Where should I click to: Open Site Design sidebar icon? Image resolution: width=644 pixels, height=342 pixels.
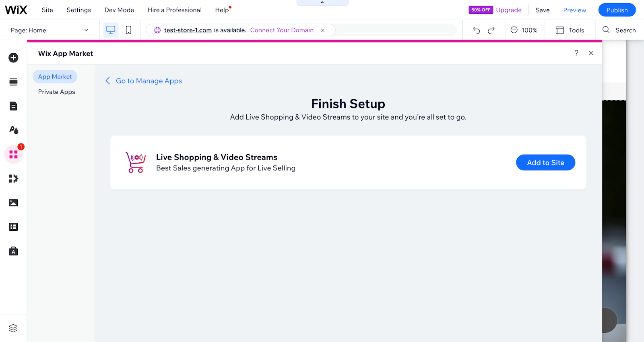(13, 130)
